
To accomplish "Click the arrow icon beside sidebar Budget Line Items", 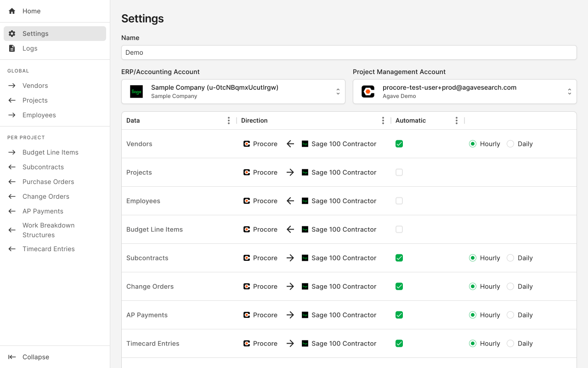I will pyautogui.click(x=12, y=152).
